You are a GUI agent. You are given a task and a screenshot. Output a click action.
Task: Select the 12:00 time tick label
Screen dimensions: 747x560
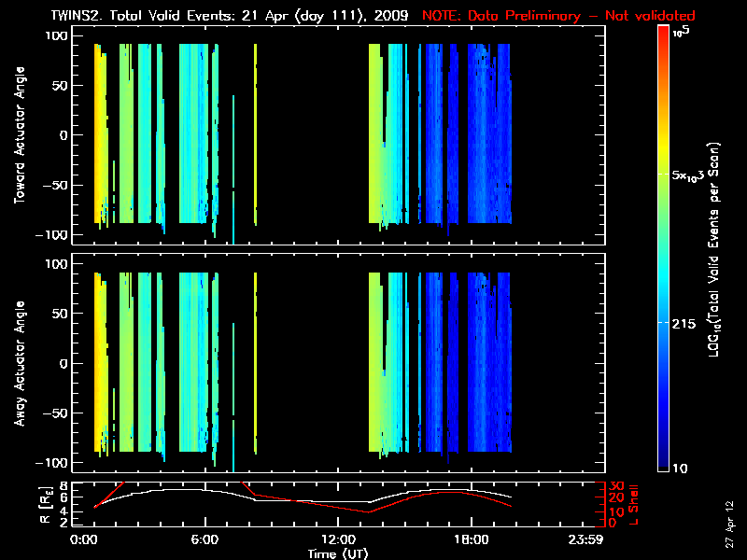pos(337,539)
